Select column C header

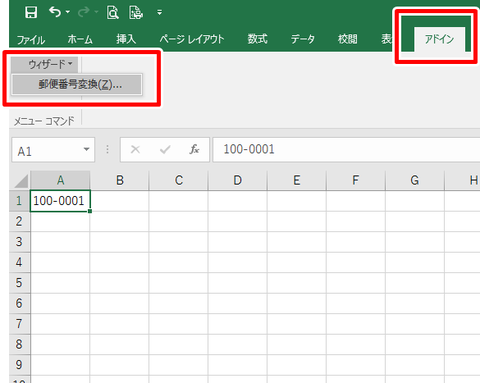pos(179,180)
